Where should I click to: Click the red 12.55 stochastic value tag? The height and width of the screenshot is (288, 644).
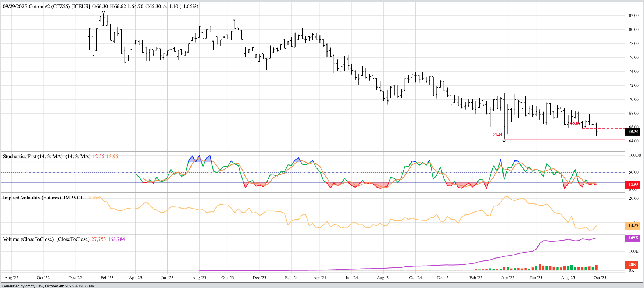[633, 185]
